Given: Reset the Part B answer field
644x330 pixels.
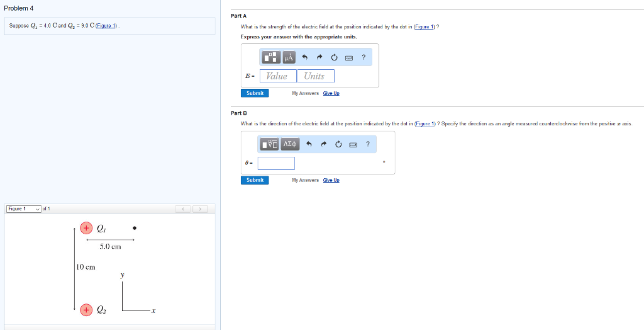Looking at the screenshot, I should coord(338,144).
